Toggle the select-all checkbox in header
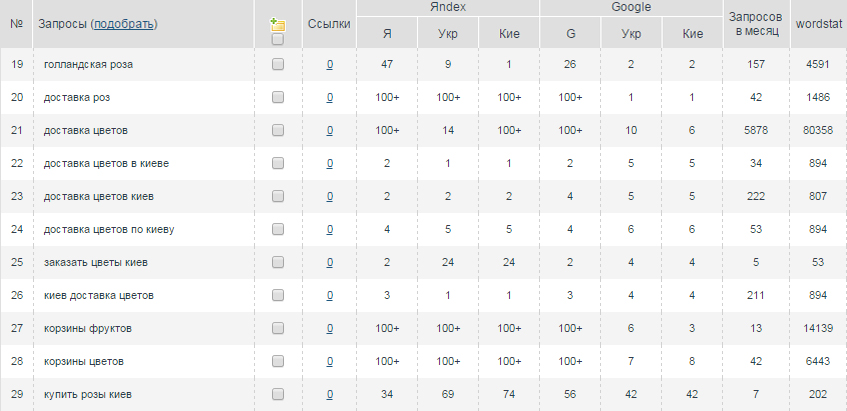847x411 pixels. click(x=278, y=39)
